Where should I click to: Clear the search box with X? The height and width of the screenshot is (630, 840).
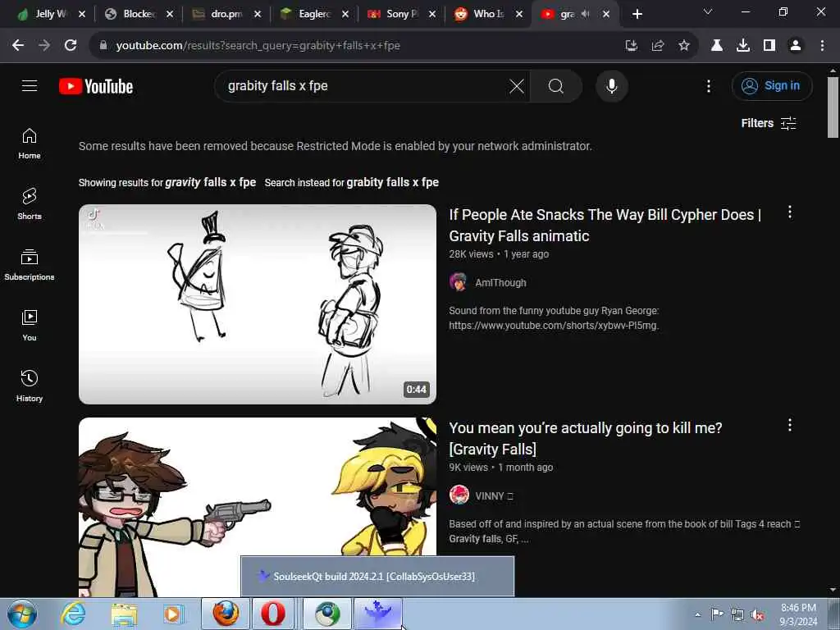pyautogui.click(x=517, y=86)
